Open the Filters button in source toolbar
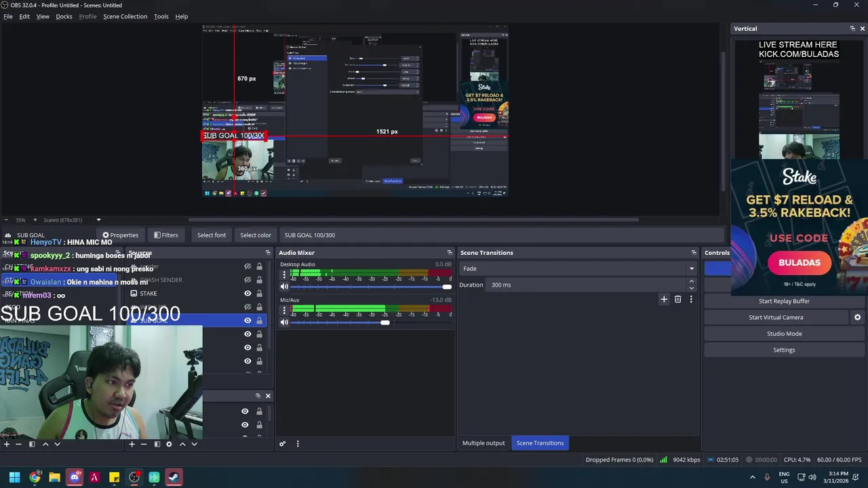The width and height of the screenshot is (868, 488). [x=165, y=235]
